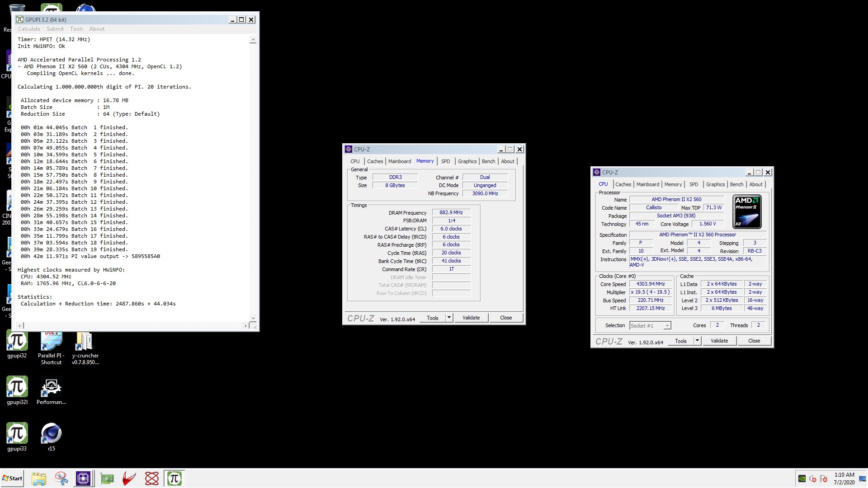This screenshot has width=868, height=488.
Task: Open the Calculate menu in GPUPI
Action: click(x=29, y=29)
